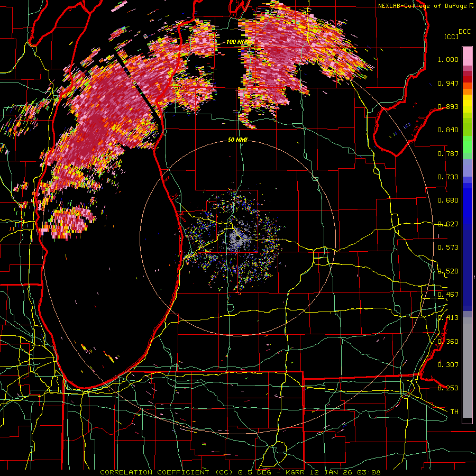The image size is (476, 476).
Task: Click the 0.733 color scale value
Action: pyautogui.click(x=448, y=177)
